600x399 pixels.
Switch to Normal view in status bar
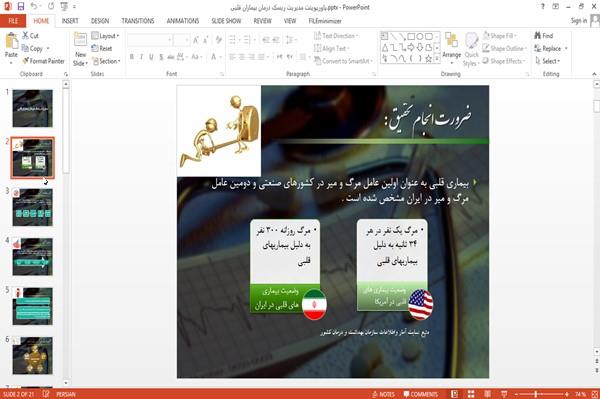pyautogui.click(x=454, y=394)
